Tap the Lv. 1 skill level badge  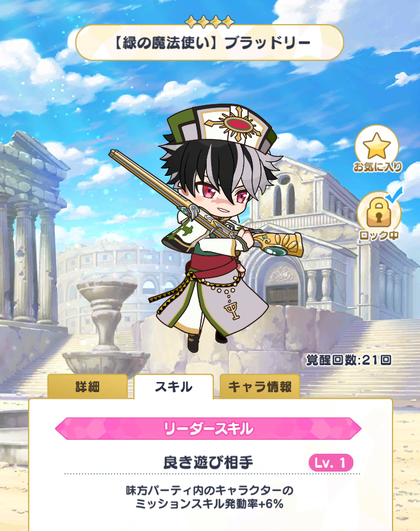[x=330, y=463]
